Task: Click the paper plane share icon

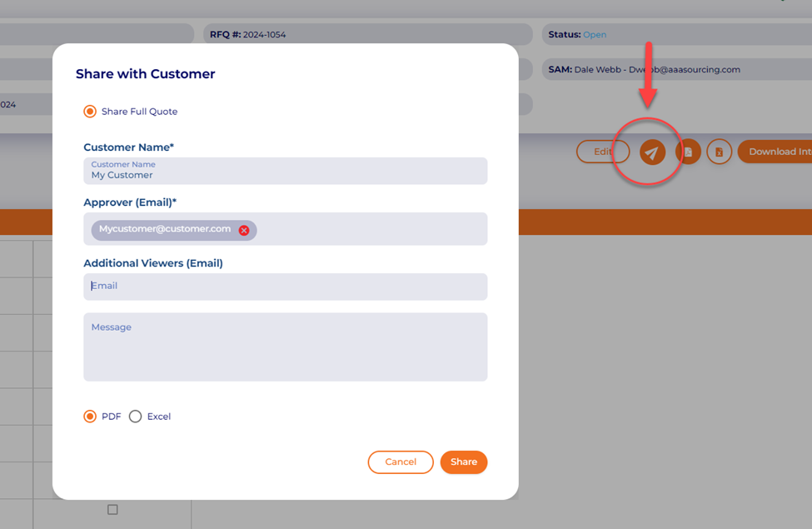Action: pyautogui.click(x=652, y=152)
